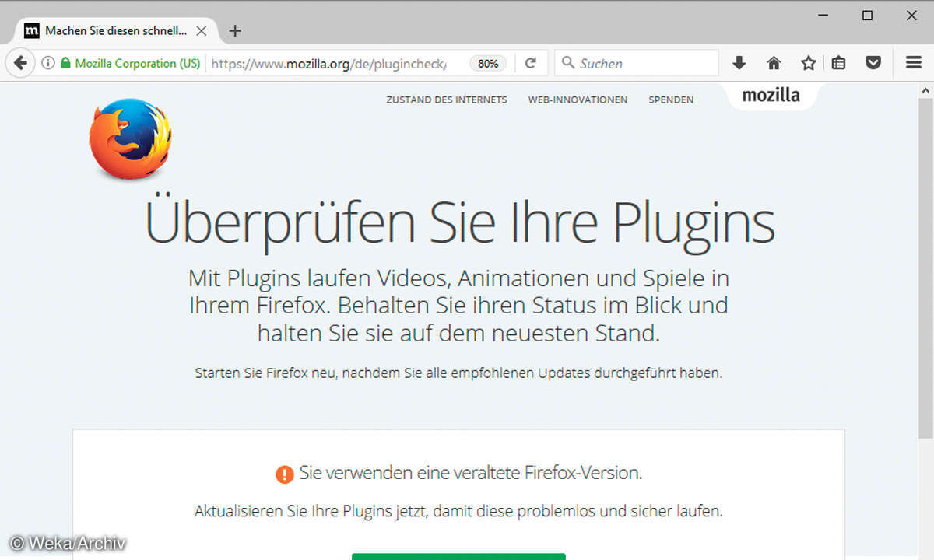Reset the 80% zoom indicator
The height and width of the screenshot is (560, 934).
click(488, 64)
